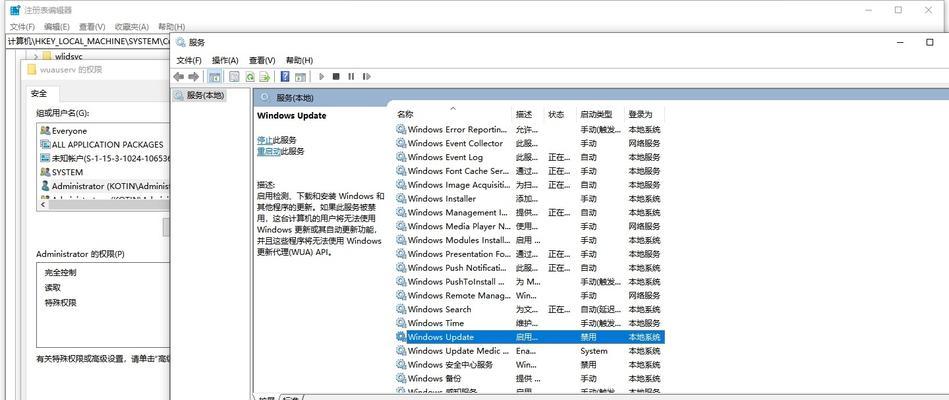This screenshot has width=949, height=400.
Task: Click the SYSTEM group user icon
Action: point(45,172)
